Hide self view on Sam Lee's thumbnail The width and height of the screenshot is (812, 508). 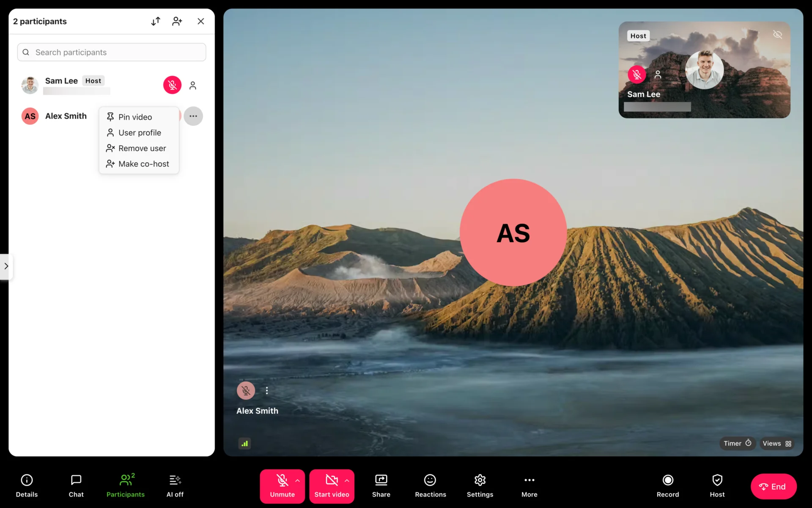pos(777,35)
